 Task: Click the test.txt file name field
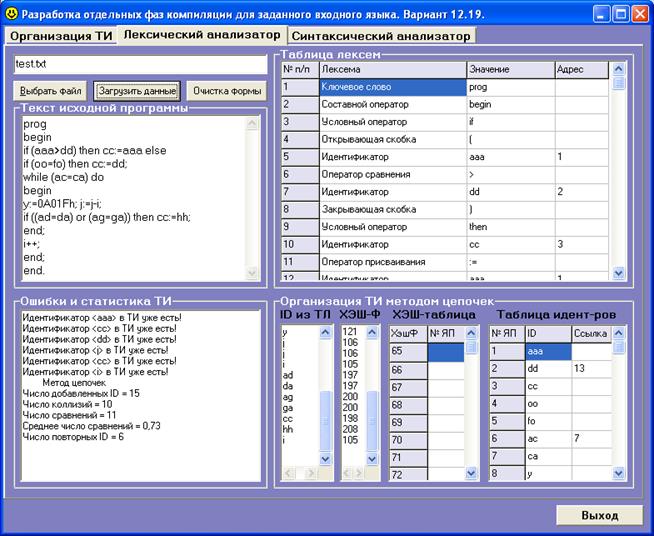(140, 64)
